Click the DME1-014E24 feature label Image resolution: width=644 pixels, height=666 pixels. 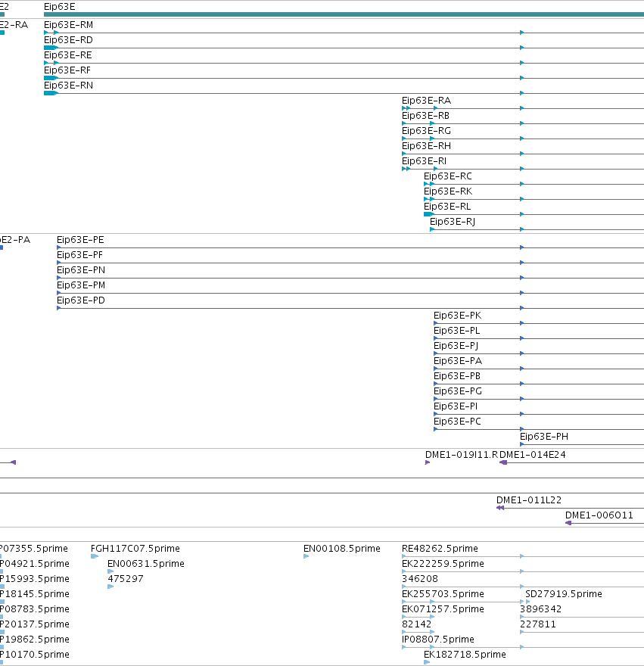(x=533, y=455)
